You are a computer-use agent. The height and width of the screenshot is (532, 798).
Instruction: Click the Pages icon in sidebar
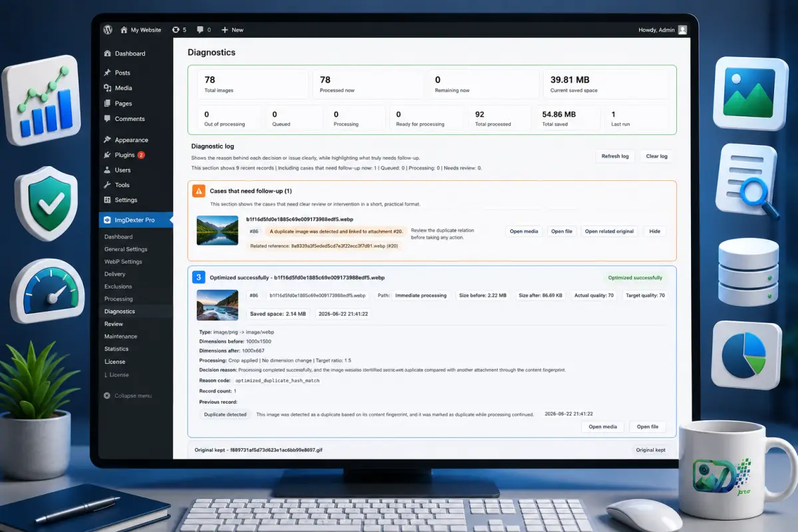[108, 103]
